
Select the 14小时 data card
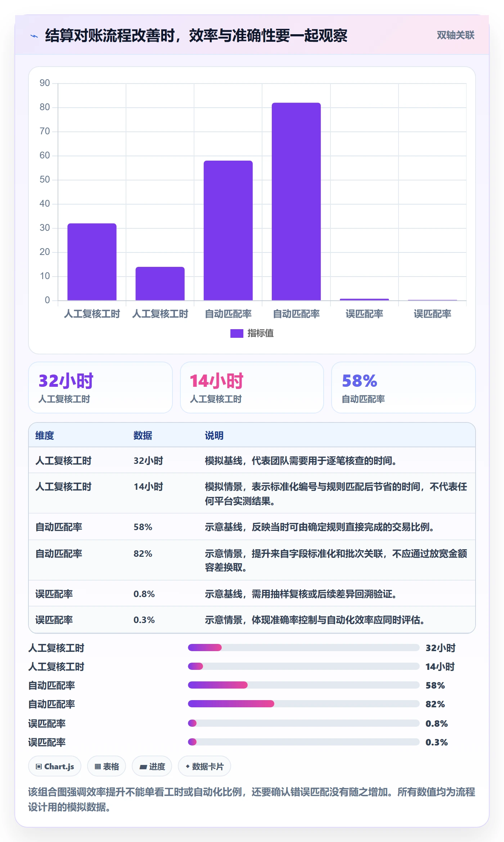252,387
